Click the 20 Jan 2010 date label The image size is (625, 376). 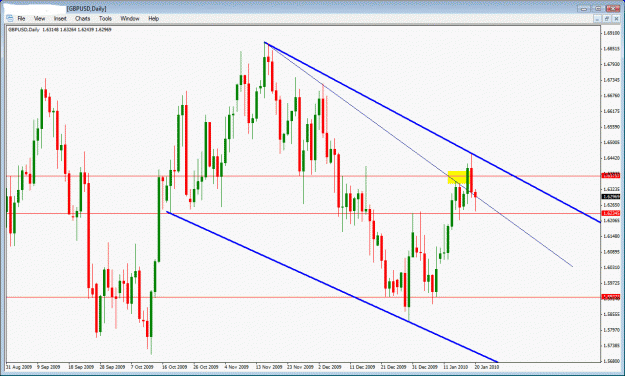[486, 367]
